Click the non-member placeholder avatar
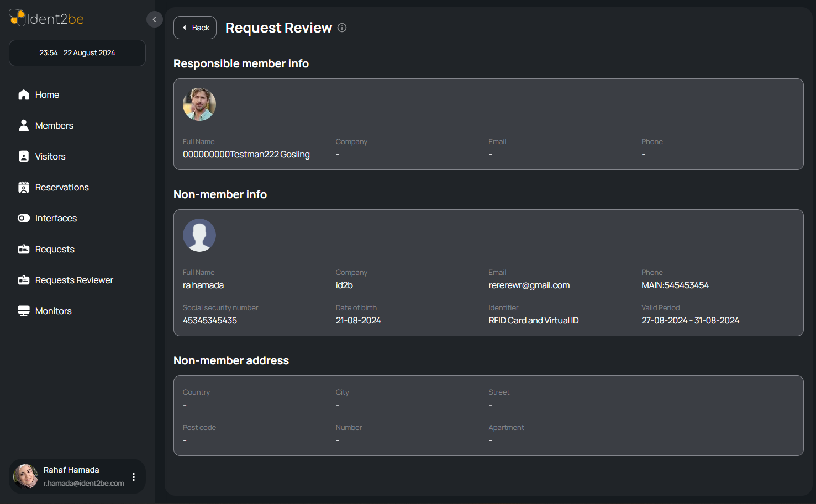Viewport: 816px width, 504px height. (x=199, y=235)
